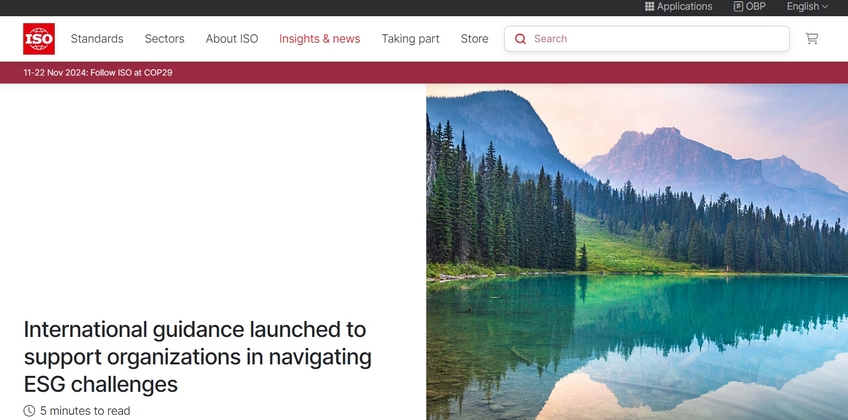The image size is (848, 420).
Task: Select About ISO in navigation
Action: click(232, 39)
